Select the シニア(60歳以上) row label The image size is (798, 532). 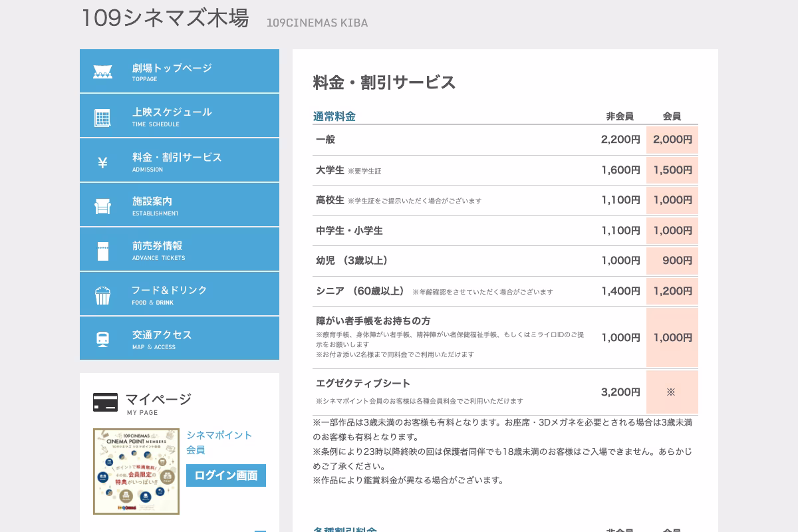tap(360, 291)
